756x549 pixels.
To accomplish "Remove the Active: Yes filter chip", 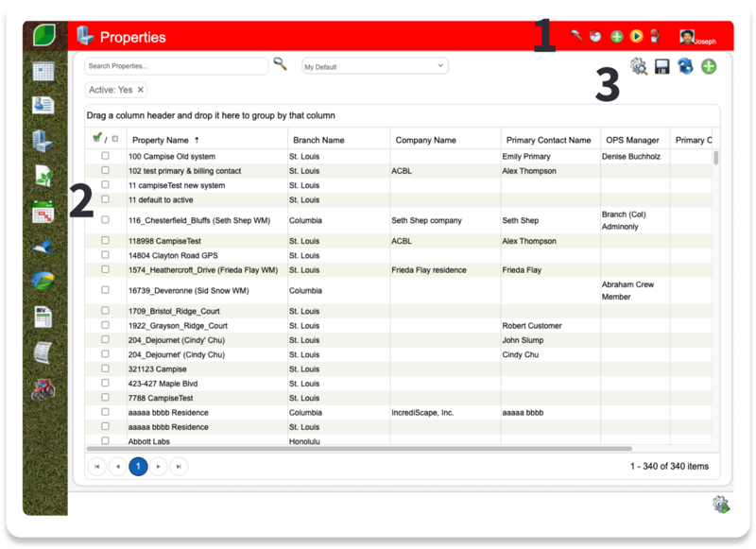I will [140, 90].
